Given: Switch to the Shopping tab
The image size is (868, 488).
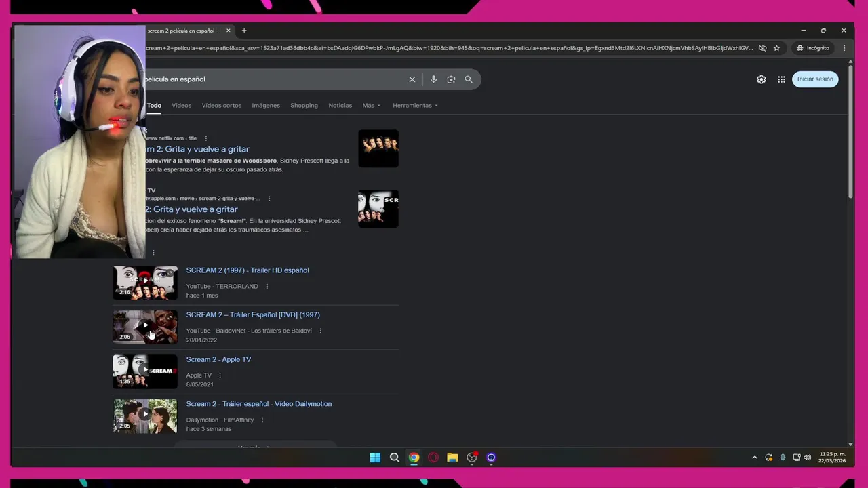Looking at the screenshot, I should 304,106.
